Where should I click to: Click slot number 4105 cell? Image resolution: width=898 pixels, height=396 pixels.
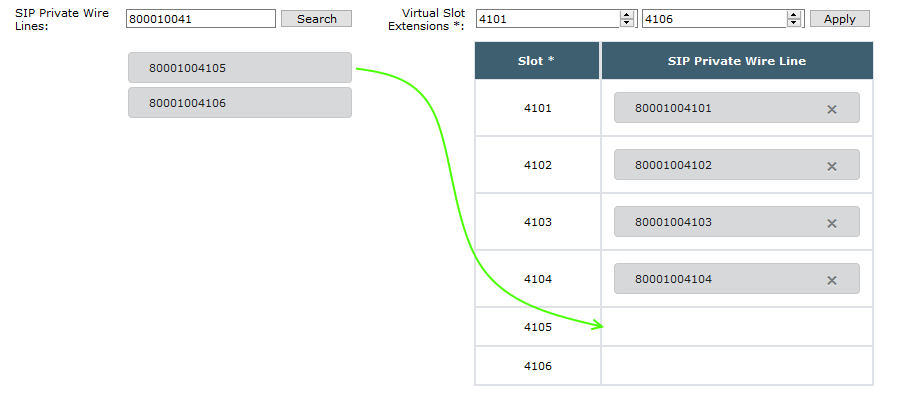coord(538,327)
